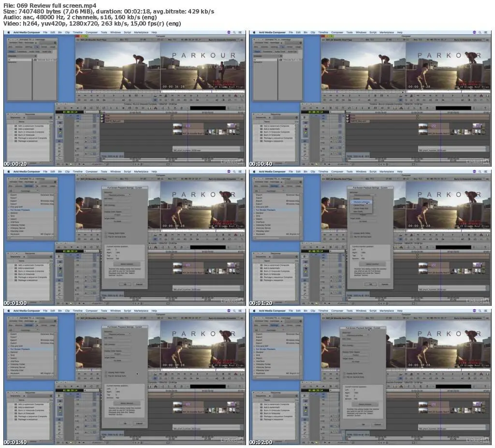Screen dimensions: 495x448
Task: Tick Flip On Vertical Sync checkbox, 00:01:00 frame
Action: (106, 236)
